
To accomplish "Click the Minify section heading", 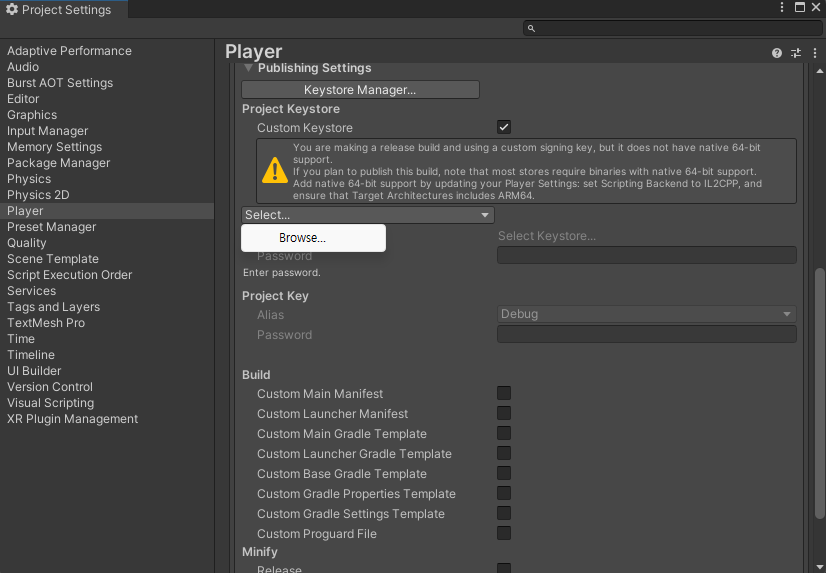I will pos(260,551).
